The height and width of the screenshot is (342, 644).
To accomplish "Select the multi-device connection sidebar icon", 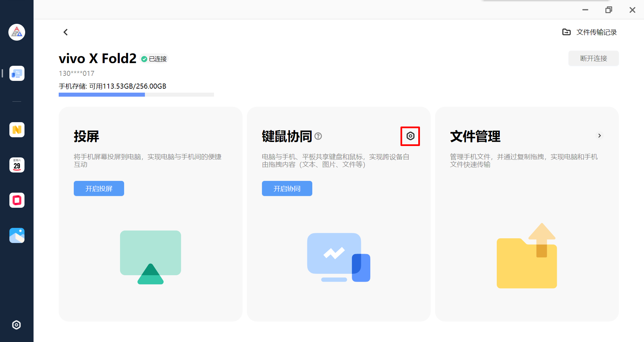I will click(x=17, y=73).
